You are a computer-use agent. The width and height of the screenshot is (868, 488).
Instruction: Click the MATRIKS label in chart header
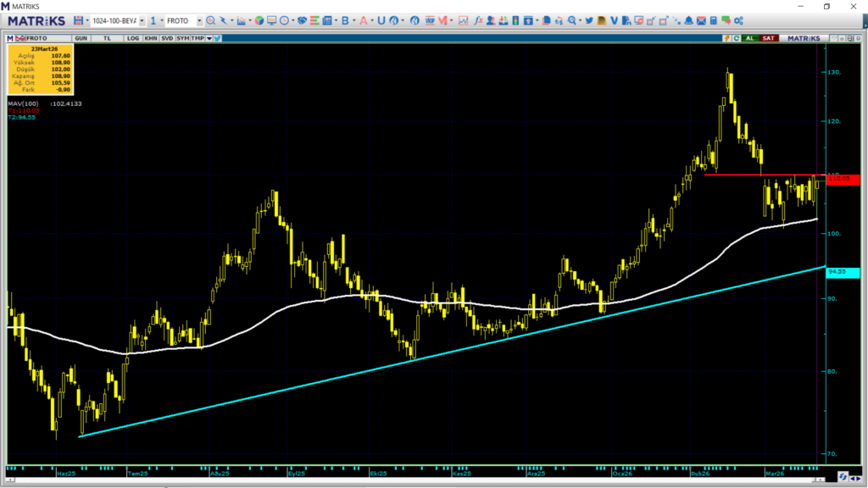[x=804, y=38]
